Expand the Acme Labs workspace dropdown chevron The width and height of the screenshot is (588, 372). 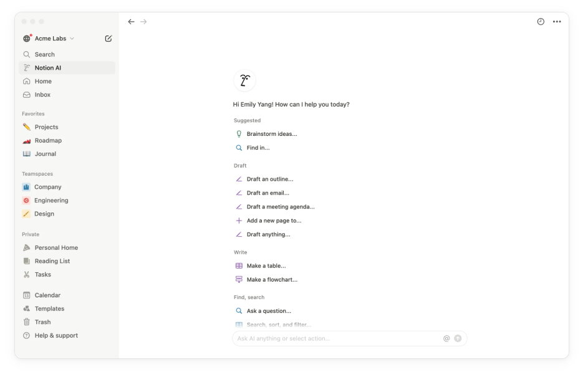click(x=72, y=39)
